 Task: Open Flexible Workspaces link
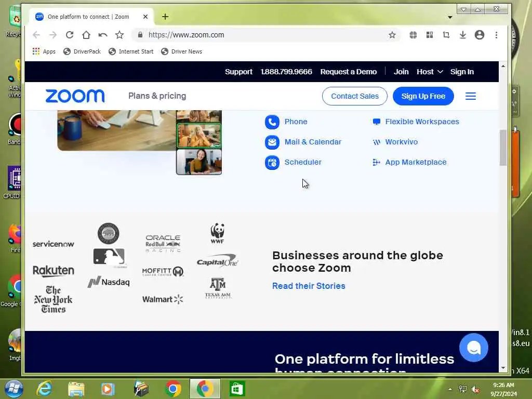point(422,122)
